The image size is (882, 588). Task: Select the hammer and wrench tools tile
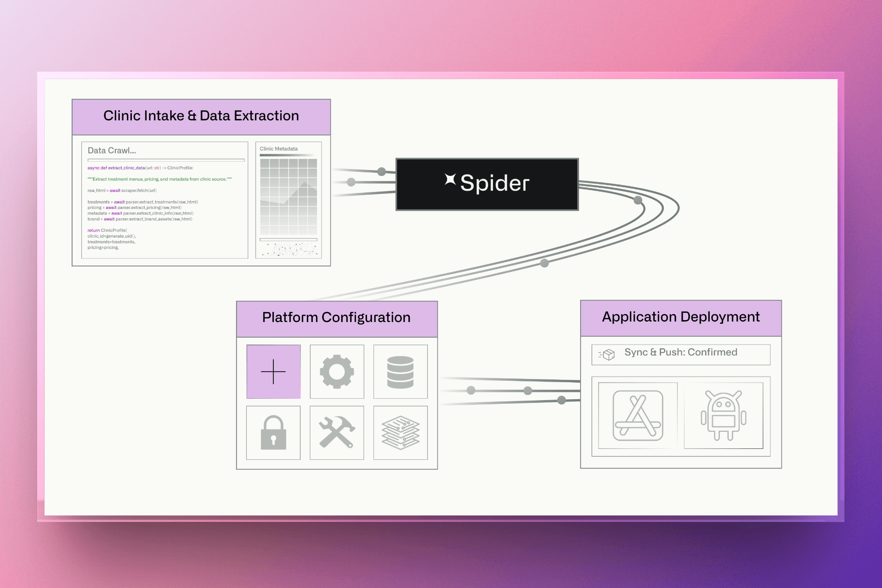tap(337, 432)
